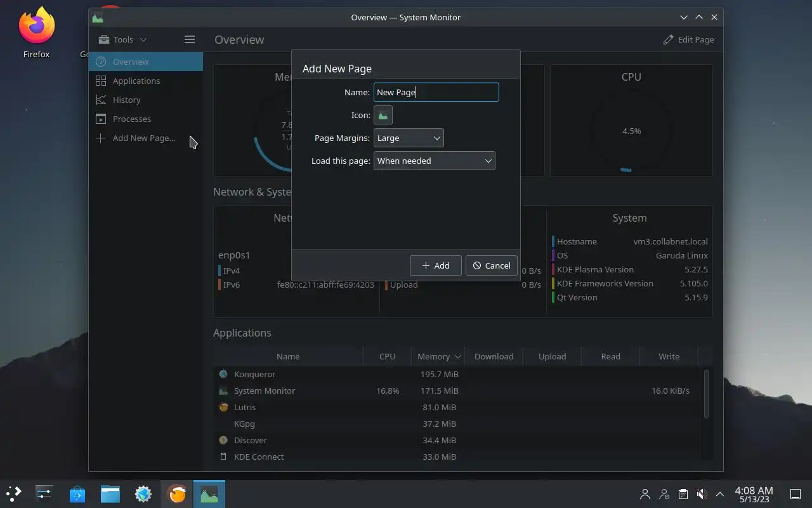Select the System Monitor application row

click(x=457, y=391)
